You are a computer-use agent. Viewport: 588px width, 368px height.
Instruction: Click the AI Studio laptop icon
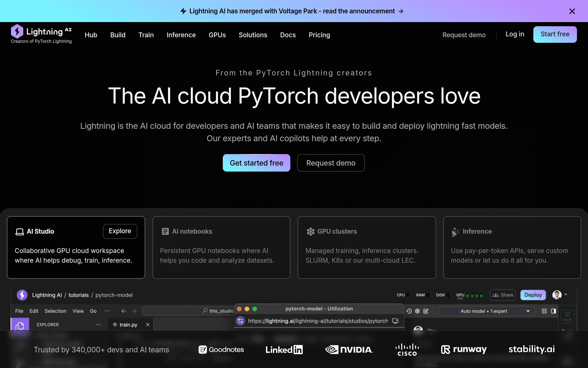click(20, 232)
